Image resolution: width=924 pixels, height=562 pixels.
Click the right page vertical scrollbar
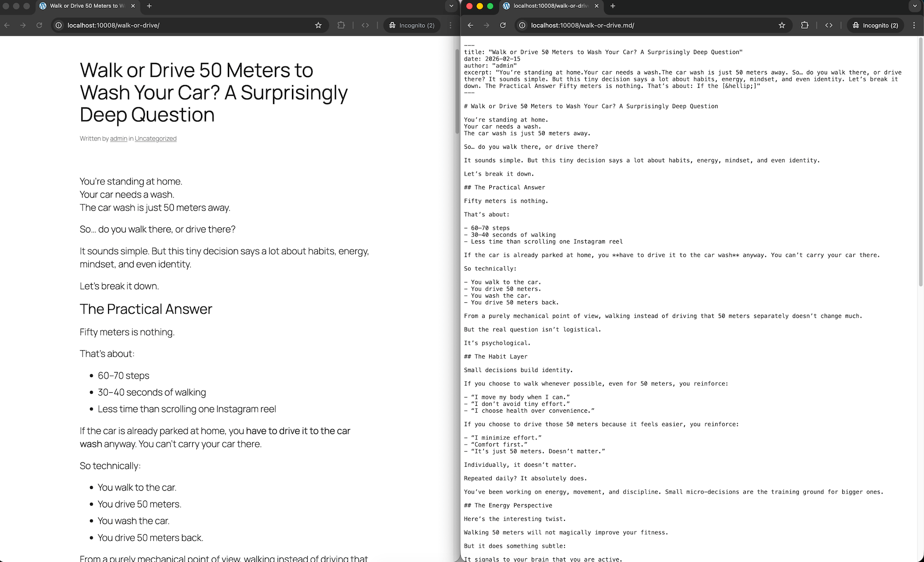[921, 162]
